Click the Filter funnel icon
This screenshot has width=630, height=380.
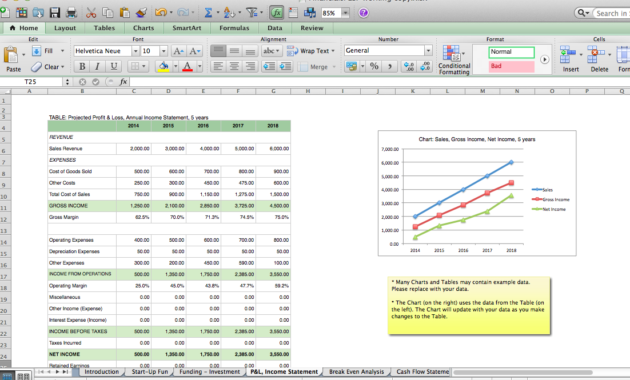(x=252, y=13)
